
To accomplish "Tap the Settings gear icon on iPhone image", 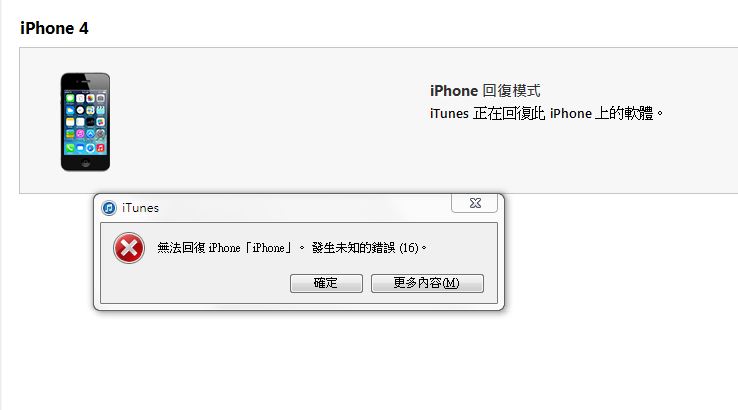I will pos(100,133).
